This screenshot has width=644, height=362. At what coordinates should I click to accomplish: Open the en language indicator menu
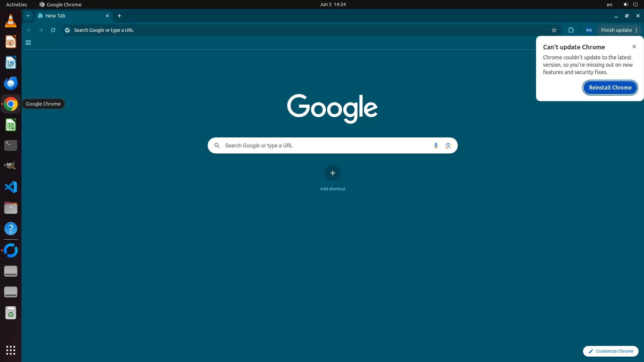[x=609, y=5]
